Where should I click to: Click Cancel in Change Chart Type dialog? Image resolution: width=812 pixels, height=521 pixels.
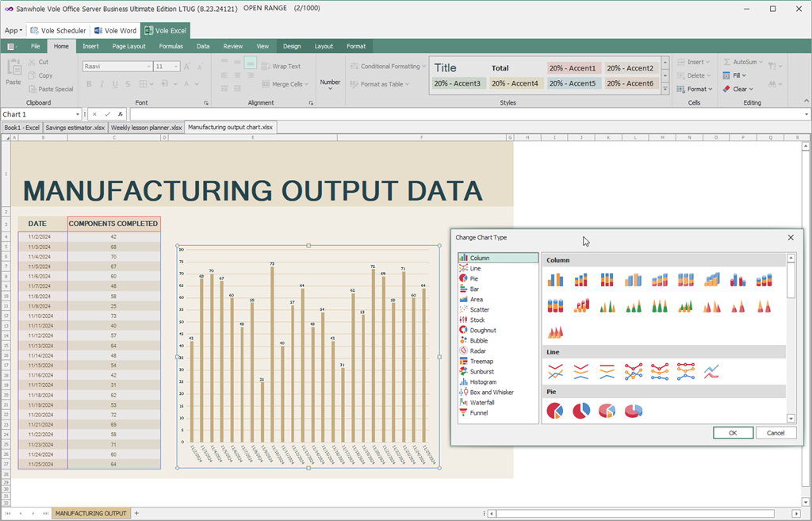776,433
